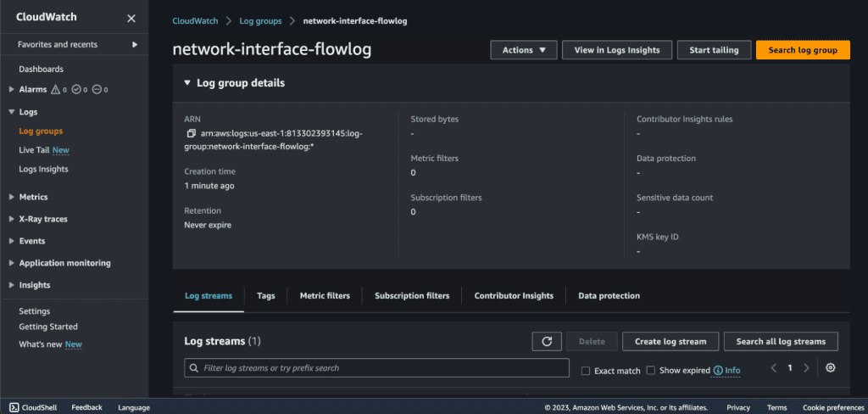Collapse the Log group details panel

(187, 82)
